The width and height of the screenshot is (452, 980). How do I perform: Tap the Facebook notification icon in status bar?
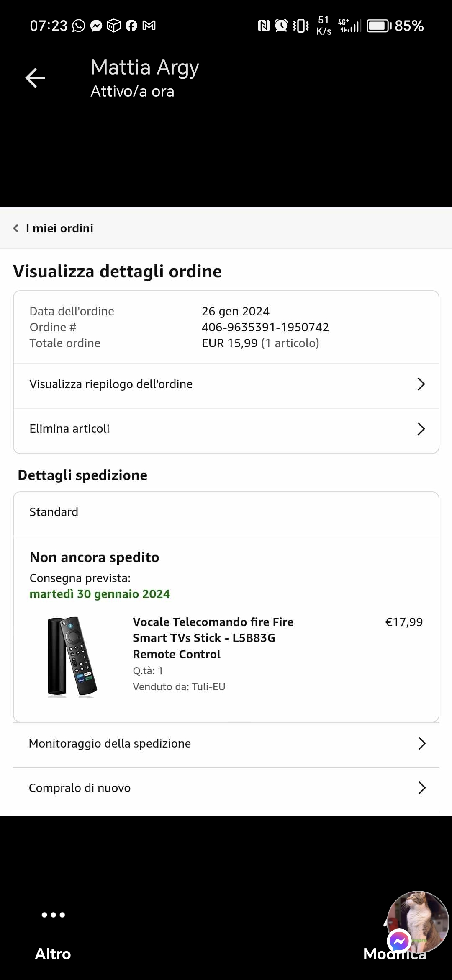(x=131, y=26)
